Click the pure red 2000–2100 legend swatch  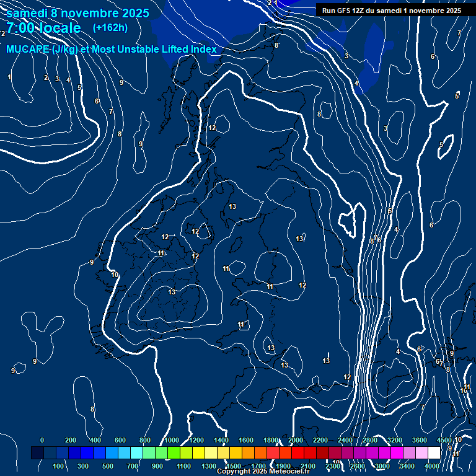pos(297,452)
